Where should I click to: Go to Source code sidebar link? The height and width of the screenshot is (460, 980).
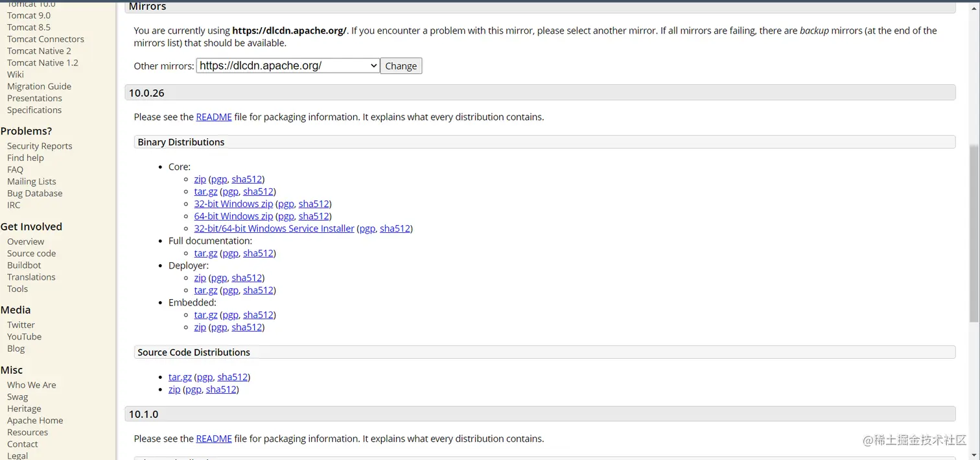coord(31,254)
